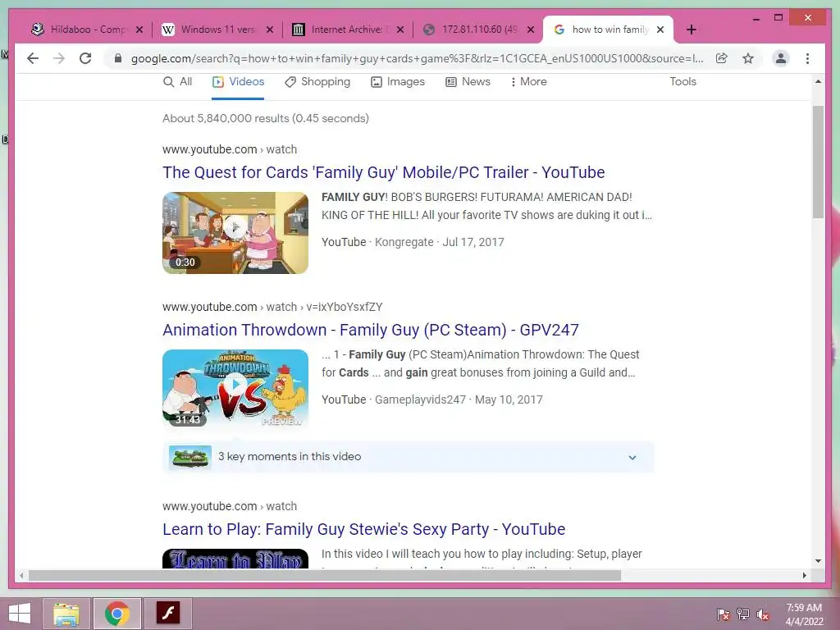Click the vertical scrollbar thumb
The width and height of the screenshot is (840, 630).
pyautogui.click(x=818, y=162)
